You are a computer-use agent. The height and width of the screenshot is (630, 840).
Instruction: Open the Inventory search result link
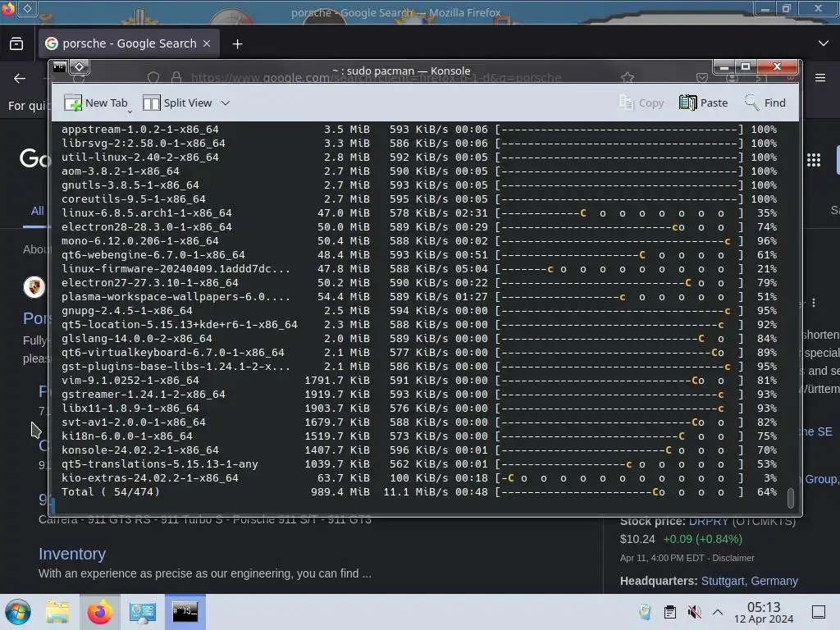pyautogui.click(x=72, y=554)
